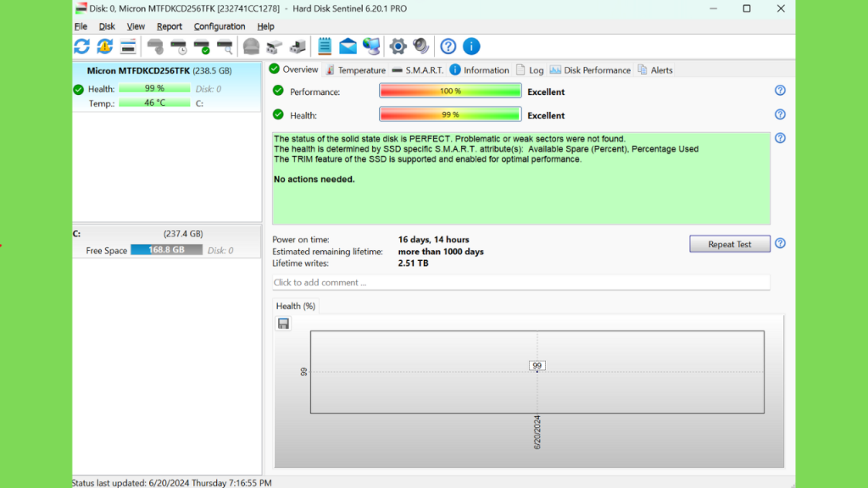Open configuration via the gear icon

[x=398, y=47]
